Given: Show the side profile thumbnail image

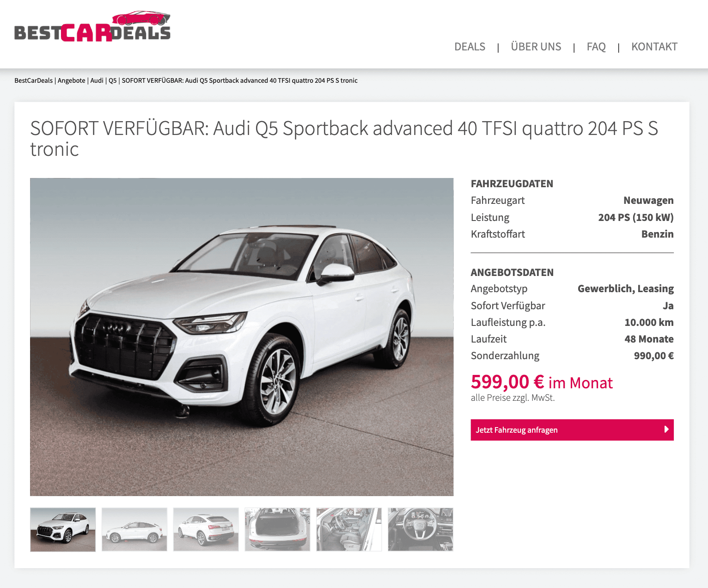Looking at the screenshot, I should [134, 529].
